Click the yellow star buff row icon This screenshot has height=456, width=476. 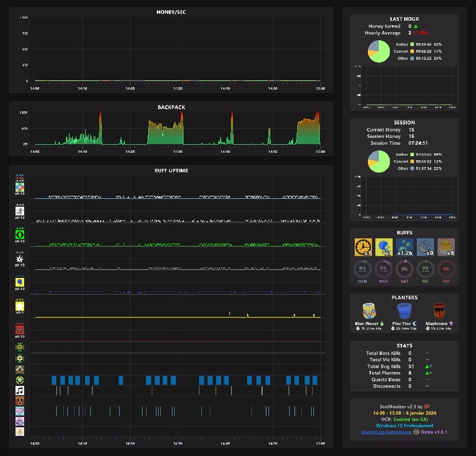(20, 306)
